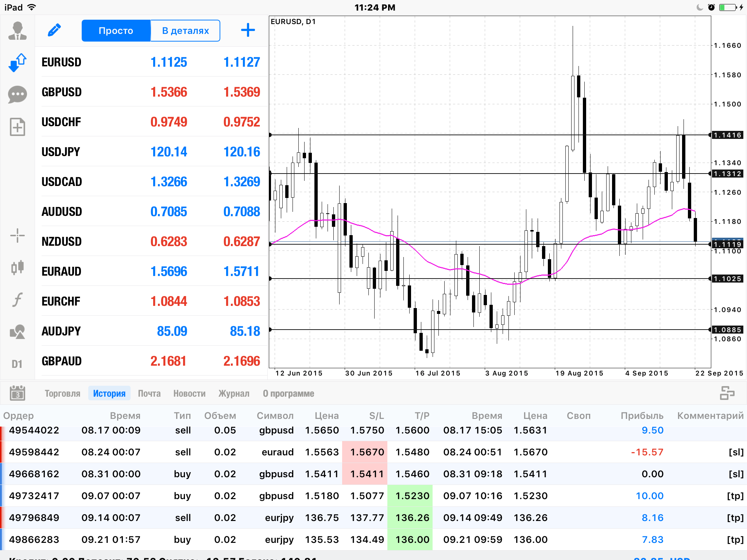Select order 49732417 in history
The width and height of the screenshot is (747, 560).
[x=373, y=496]
